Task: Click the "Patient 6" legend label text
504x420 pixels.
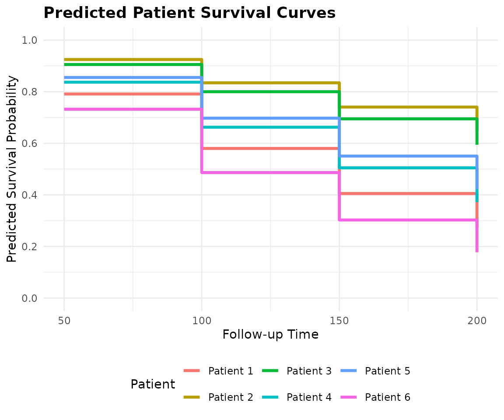Action: click(x=387, y=397)
